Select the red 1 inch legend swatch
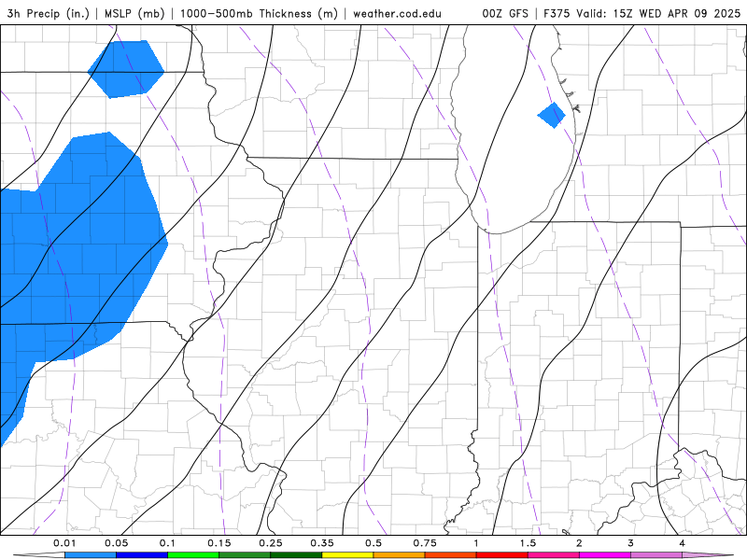 [502, 555]
